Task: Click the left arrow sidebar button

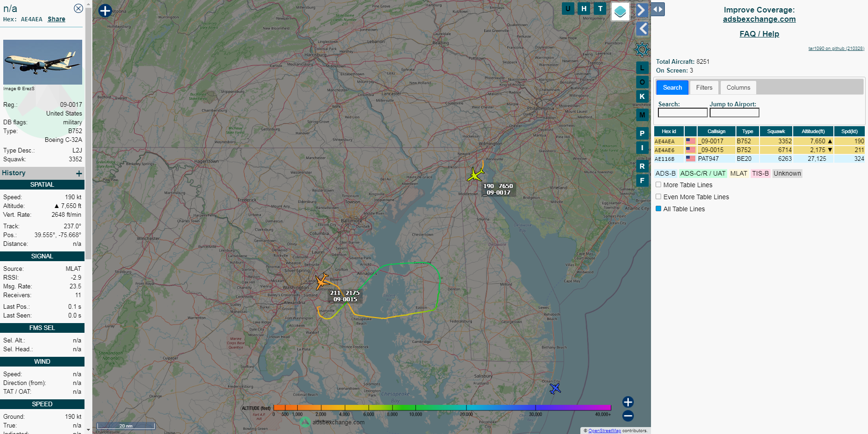Action: pyautogui.click(x=642, y=29)
